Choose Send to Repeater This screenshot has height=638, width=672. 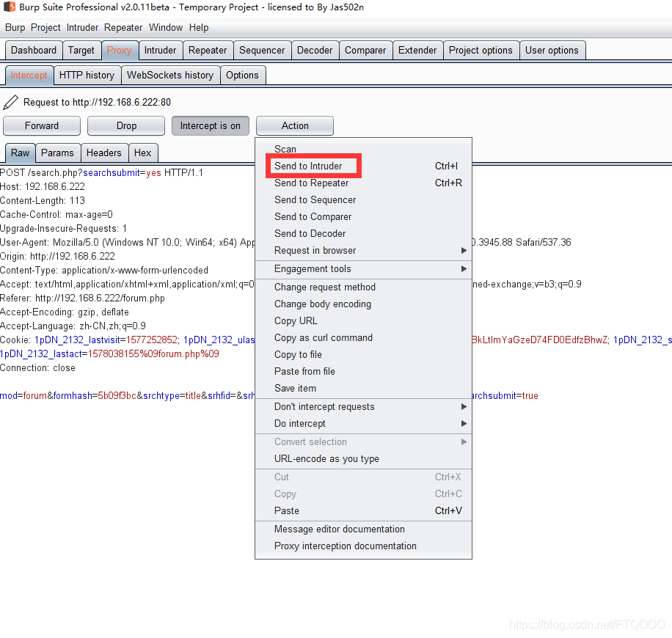click(x=363, y=183)
